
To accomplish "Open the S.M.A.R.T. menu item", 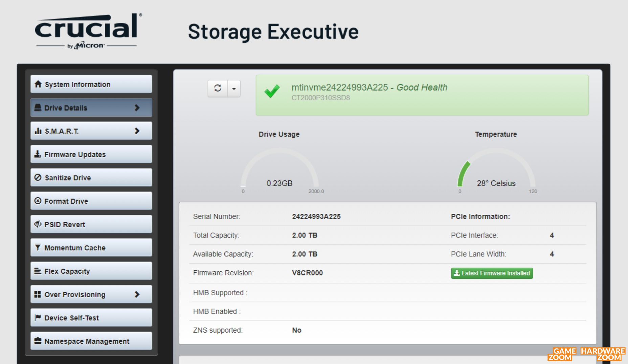I will click(91, 131).
